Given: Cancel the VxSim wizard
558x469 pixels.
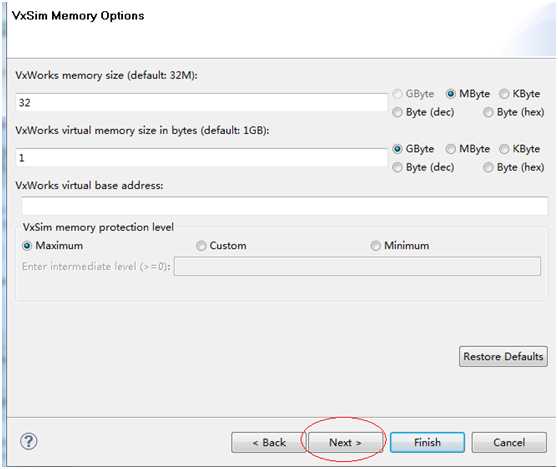Looking at the screenshot, I should coord(509,443).
